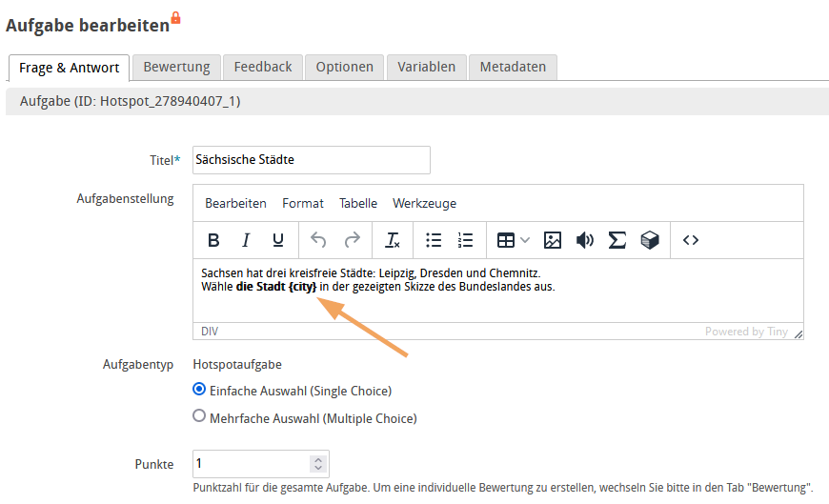Open the Format menu in the editor

(x=303, y=203)
